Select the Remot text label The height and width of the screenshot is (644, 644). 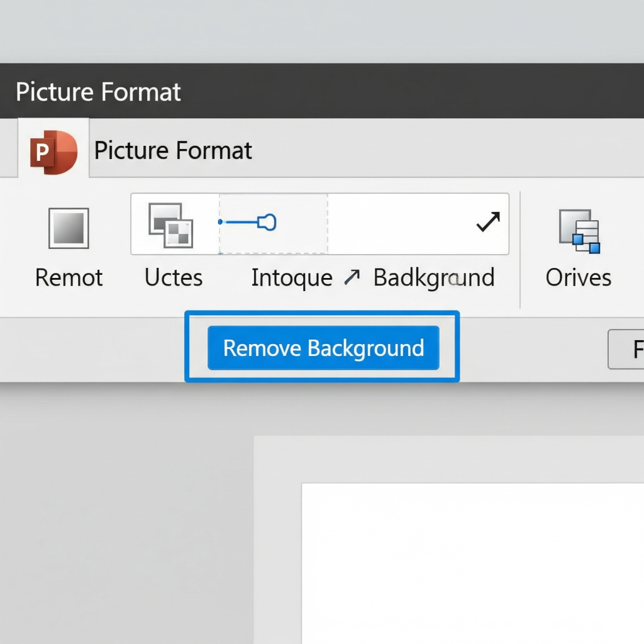pos(69,277)
